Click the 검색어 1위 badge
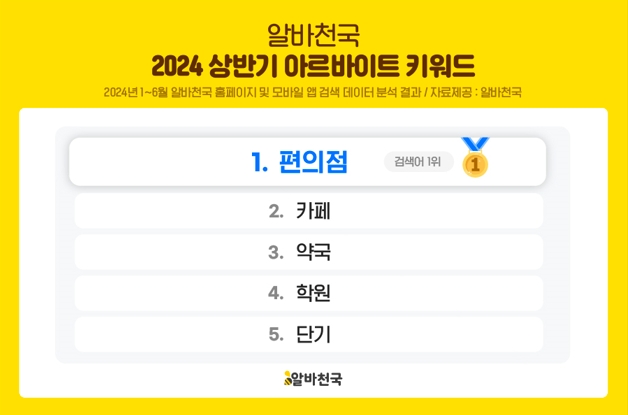Screen dimensions: 628x415 click(x=418, y=162)
